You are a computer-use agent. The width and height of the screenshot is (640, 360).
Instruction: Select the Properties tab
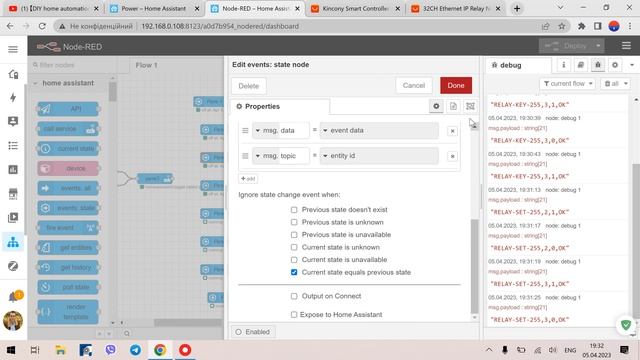280,107
